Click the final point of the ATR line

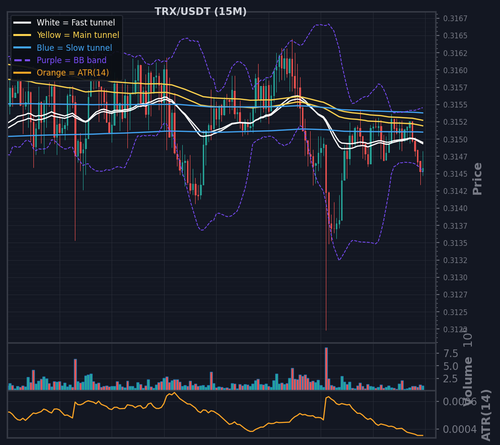coord(423,435)
